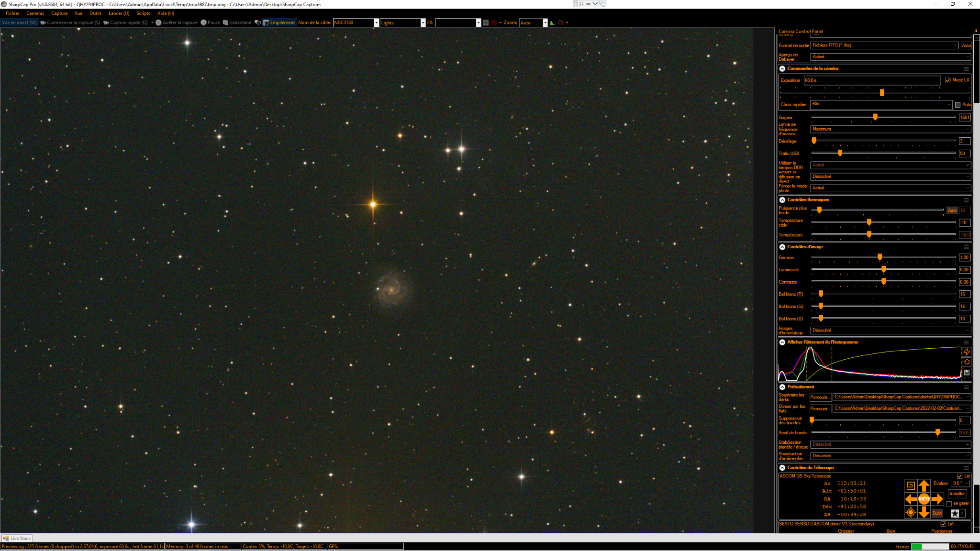Click the crosshair target icon in telescope controls

911,513
